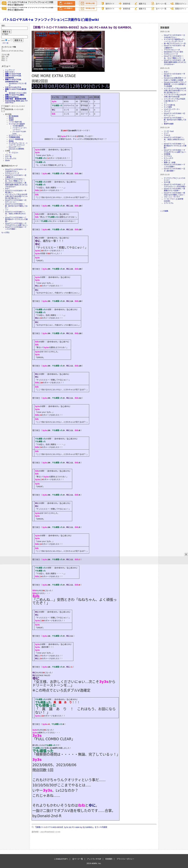
Task: Open メンバー専用掲示板 link
Action: point(16,139)
